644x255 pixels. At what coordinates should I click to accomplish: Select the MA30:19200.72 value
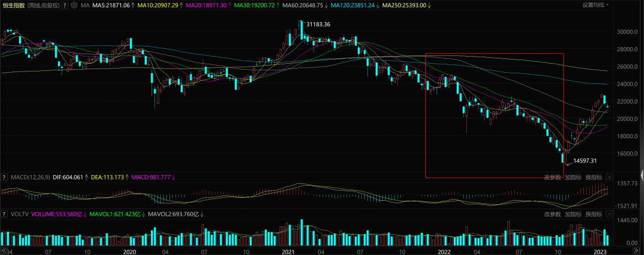click(x=255, y=5)
